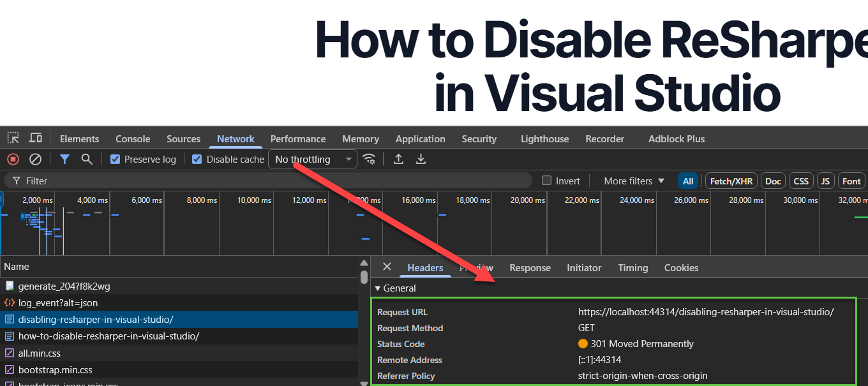Filter requests by Fetch/XHR

click(x=731, y=181)
